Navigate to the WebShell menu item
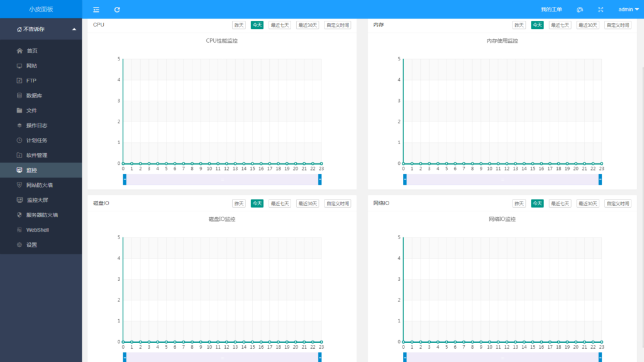Screen dimensions: 644x362 click(41, 230)
